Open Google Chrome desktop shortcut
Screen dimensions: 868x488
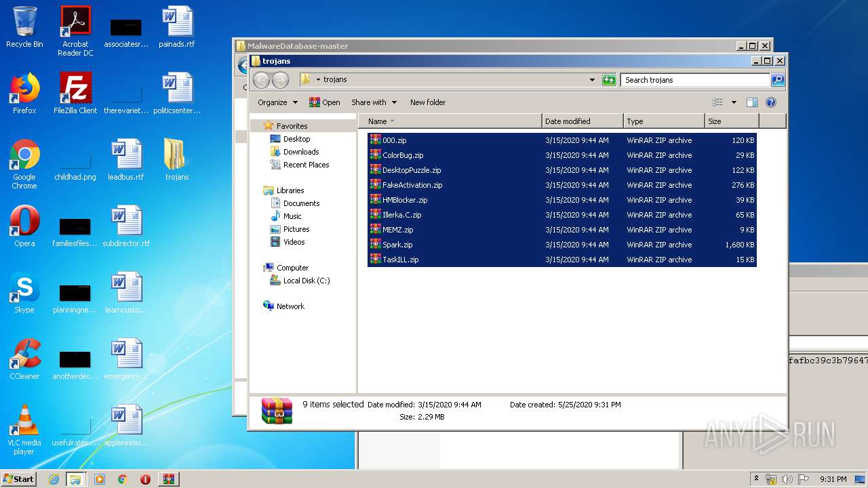pyautogui.click(x=24, y=164)
